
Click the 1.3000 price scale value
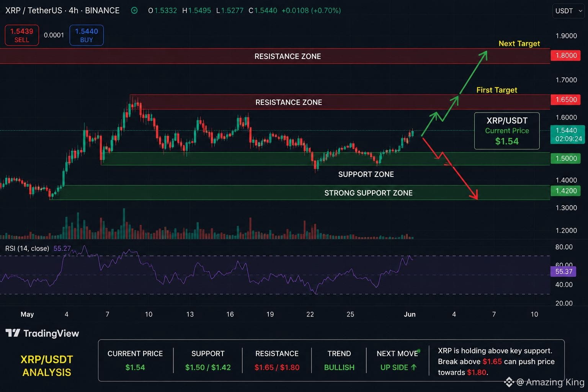pos(566,208)
